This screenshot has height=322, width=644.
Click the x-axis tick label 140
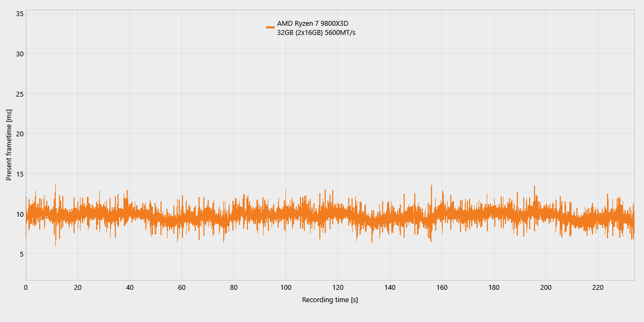coord(390,288)
